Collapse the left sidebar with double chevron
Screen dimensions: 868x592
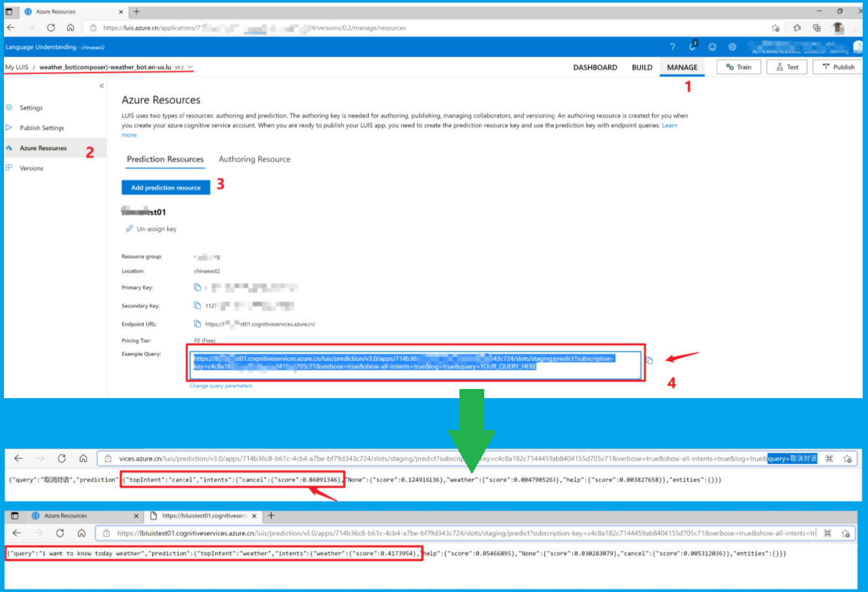coord(101,86)
